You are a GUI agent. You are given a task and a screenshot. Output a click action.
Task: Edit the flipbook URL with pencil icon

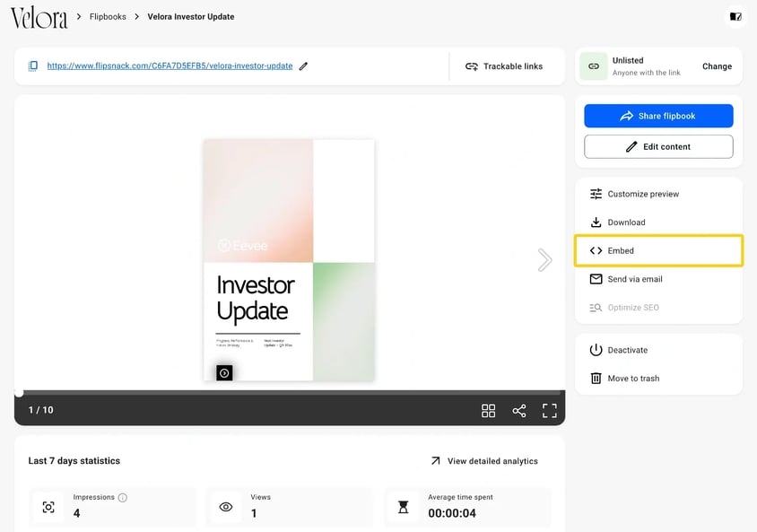[x=303, y=66]
